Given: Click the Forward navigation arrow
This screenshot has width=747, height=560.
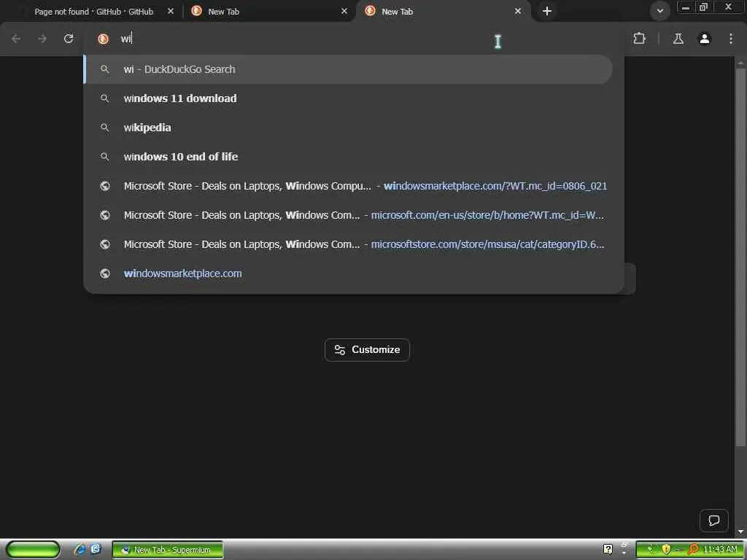Looking at the screenshot, I should click(x=42, y=39).
